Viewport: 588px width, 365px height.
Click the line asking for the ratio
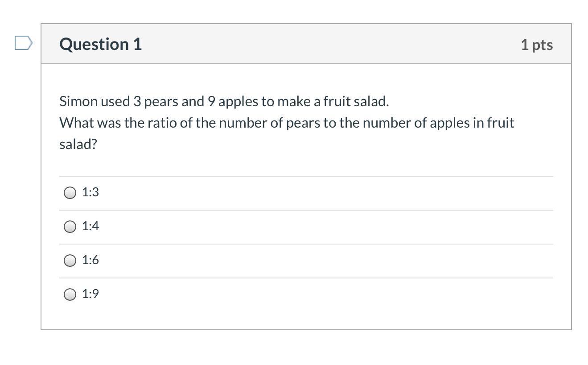click(287, 123)
